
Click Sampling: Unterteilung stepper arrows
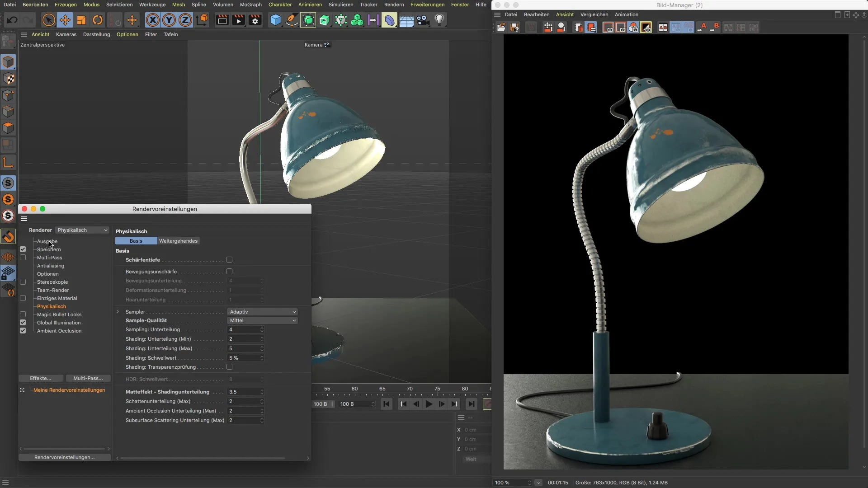[262, 329]
